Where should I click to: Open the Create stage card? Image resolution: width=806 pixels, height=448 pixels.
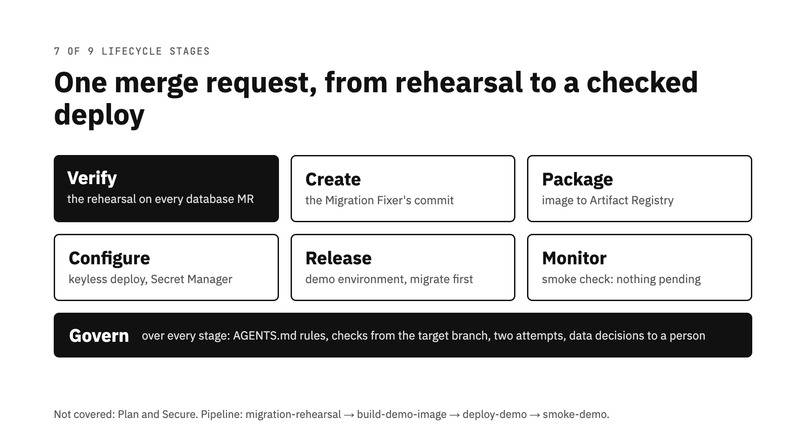(402, 189)
